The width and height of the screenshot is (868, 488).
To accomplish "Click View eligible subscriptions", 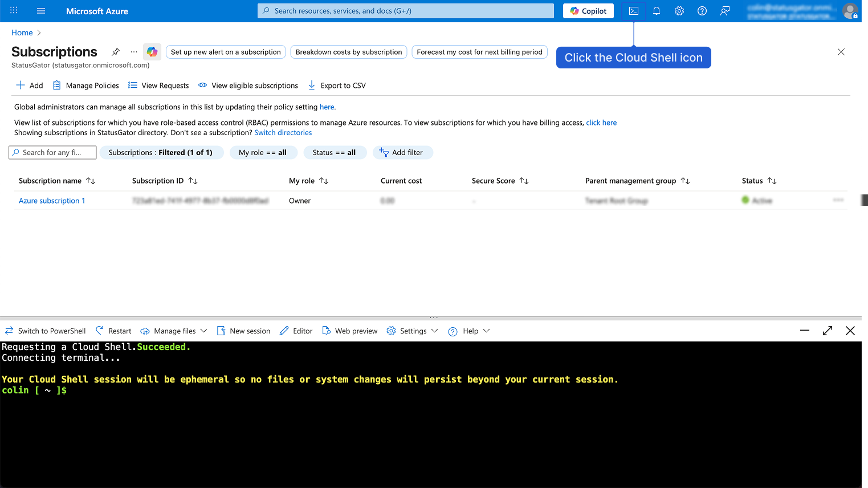I will click(x=248, y=86).
